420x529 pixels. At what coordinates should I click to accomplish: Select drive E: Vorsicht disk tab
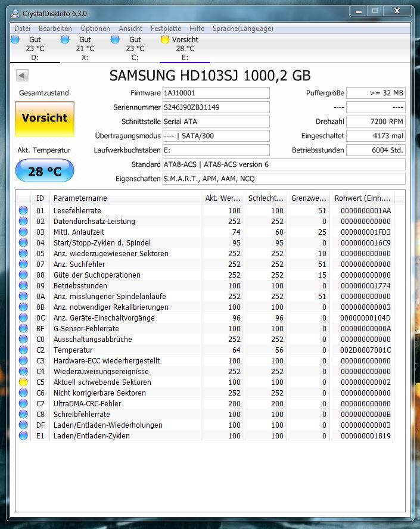pyautogui.click(x=185, y=49)
